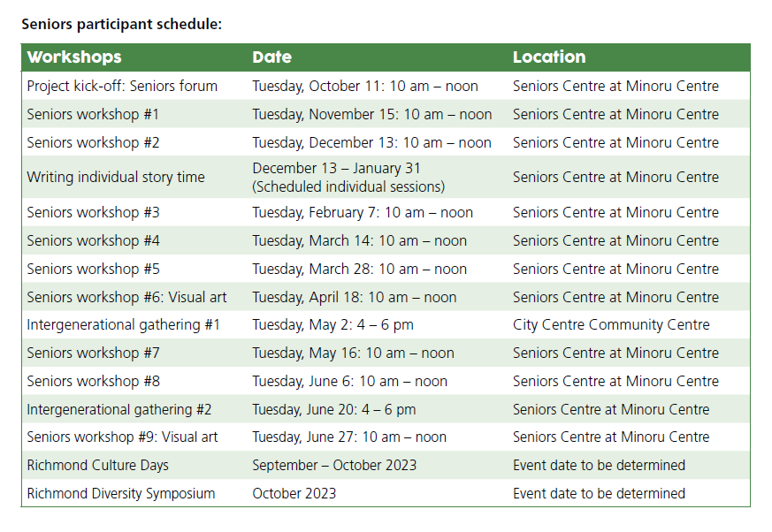The width and height of the screenshot is (772, 532).
Task: Click the 'Seniors workshop #1' row label
Action: coord(93,114)
